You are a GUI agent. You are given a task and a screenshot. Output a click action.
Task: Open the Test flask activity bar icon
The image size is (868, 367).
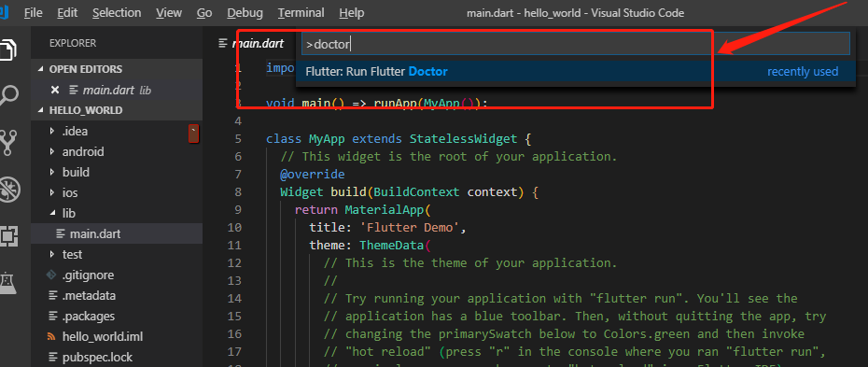click(x=7, y=283)
